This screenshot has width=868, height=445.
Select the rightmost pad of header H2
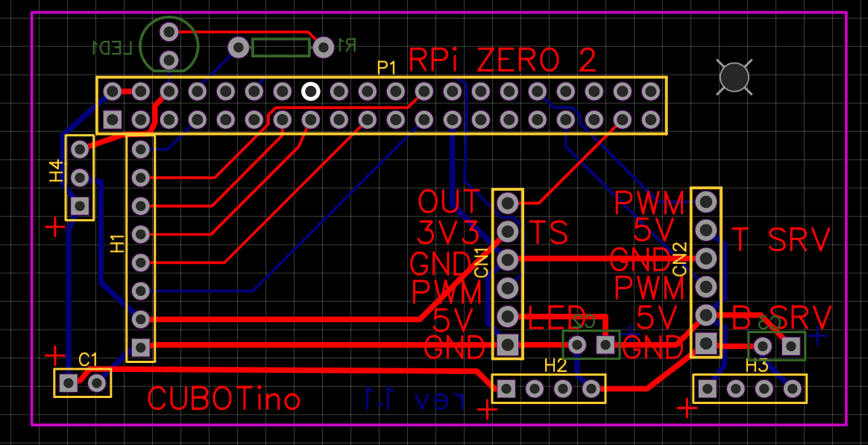(x=591, y=388)
